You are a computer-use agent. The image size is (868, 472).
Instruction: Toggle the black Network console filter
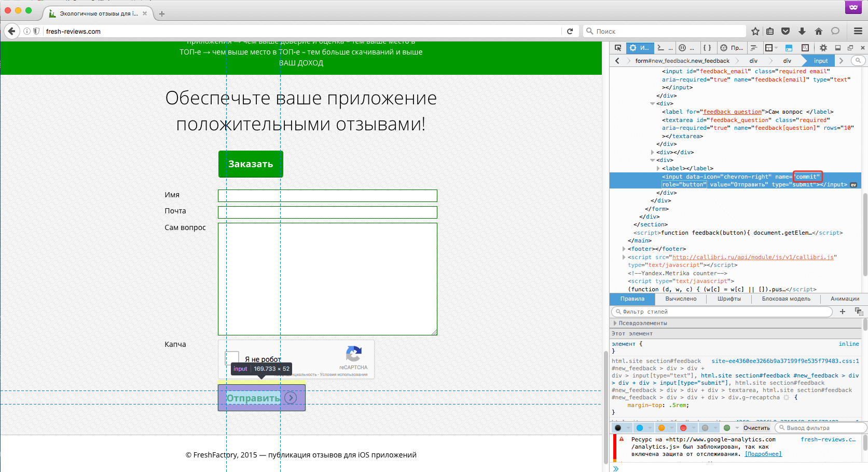point(617,428)
